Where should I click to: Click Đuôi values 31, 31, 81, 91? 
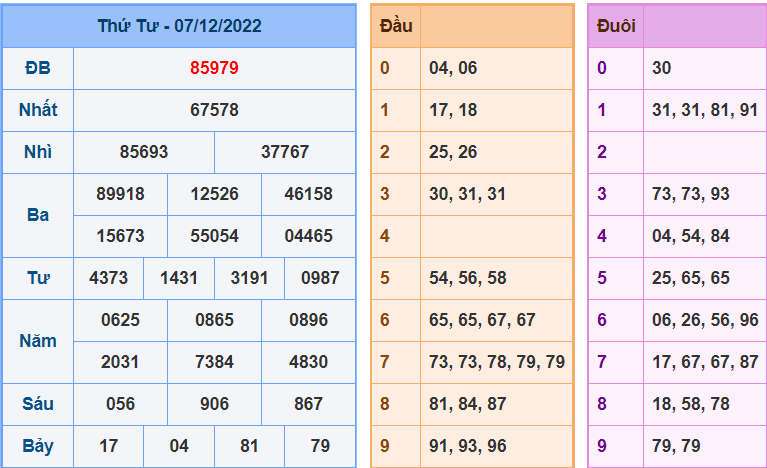[x=705, y=110]
